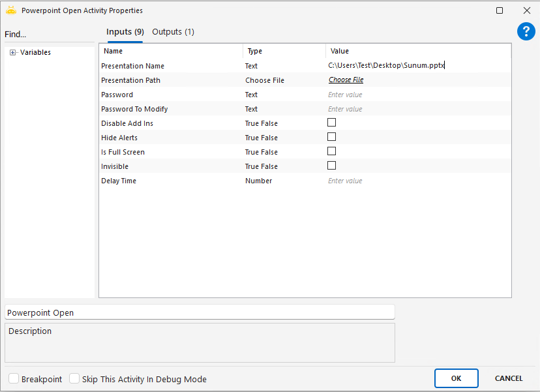
Task: Click the CANCEL button
Action: (x=508, y=378)
